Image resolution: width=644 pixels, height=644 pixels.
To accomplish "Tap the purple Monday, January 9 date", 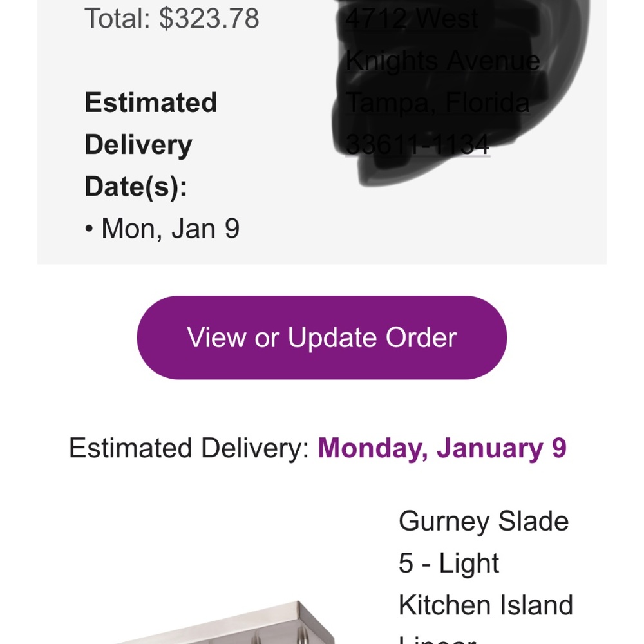I will click(442, 448).
